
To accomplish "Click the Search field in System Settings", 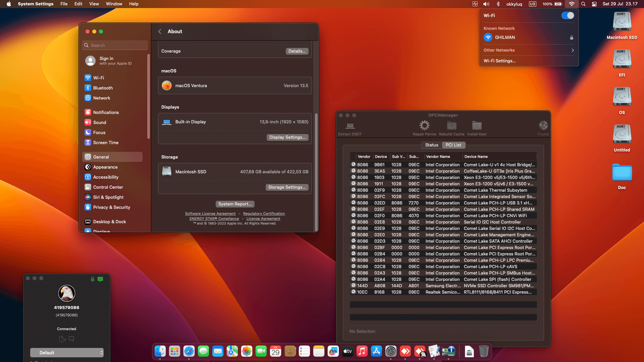I will point(115,45).
